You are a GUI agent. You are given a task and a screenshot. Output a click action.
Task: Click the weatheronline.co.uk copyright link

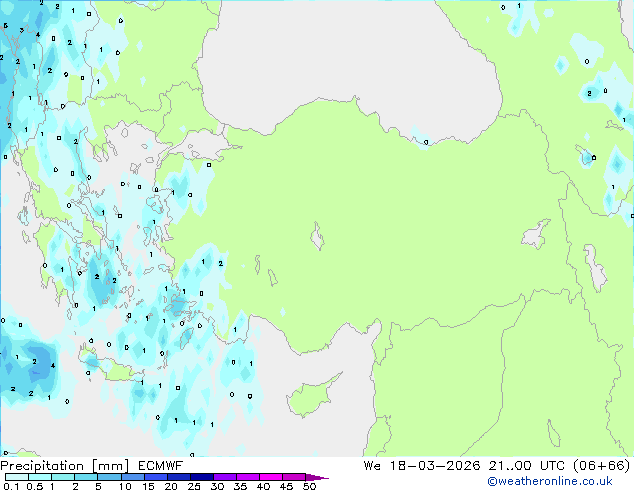click(550, 481)
